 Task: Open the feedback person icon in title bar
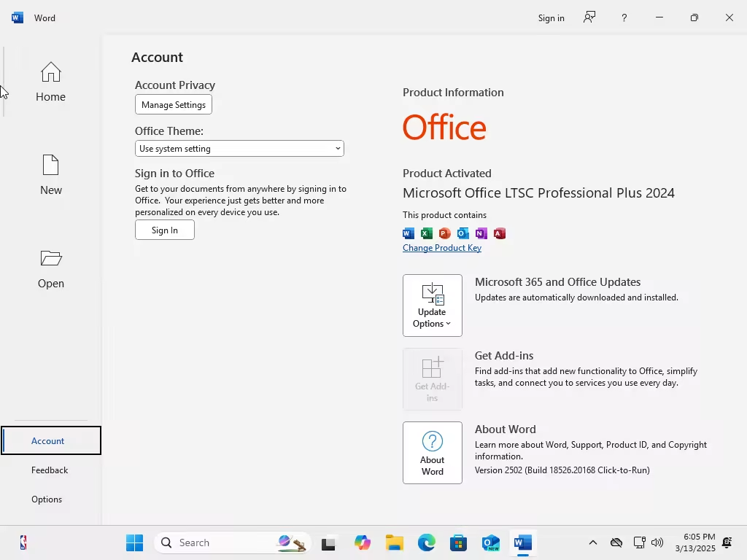(x=589, y=17)
